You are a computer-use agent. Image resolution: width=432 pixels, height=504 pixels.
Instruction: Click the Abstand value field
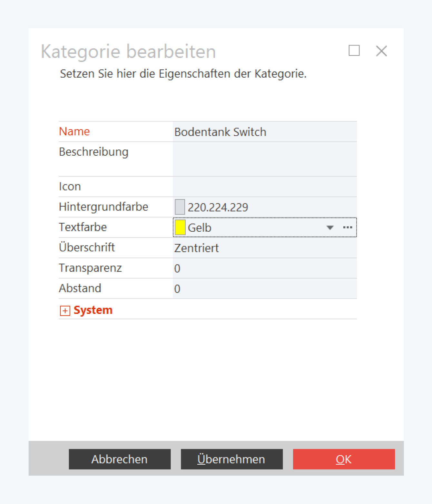point(264,289)
